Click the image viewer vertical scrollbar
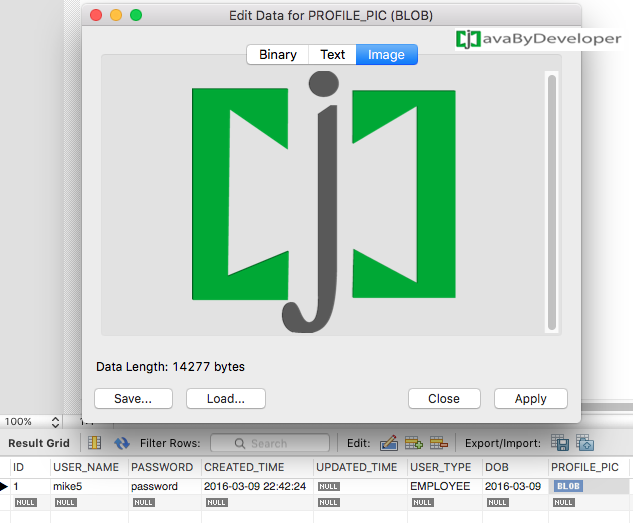The width and height of the screenshot is (633, 523). (552, 202)
